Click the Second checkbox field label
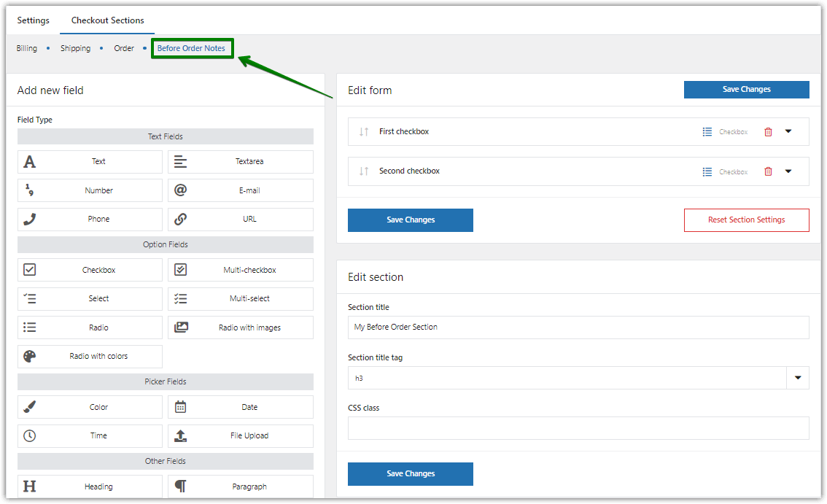This screenshot has width=827, height=504. 409,171
